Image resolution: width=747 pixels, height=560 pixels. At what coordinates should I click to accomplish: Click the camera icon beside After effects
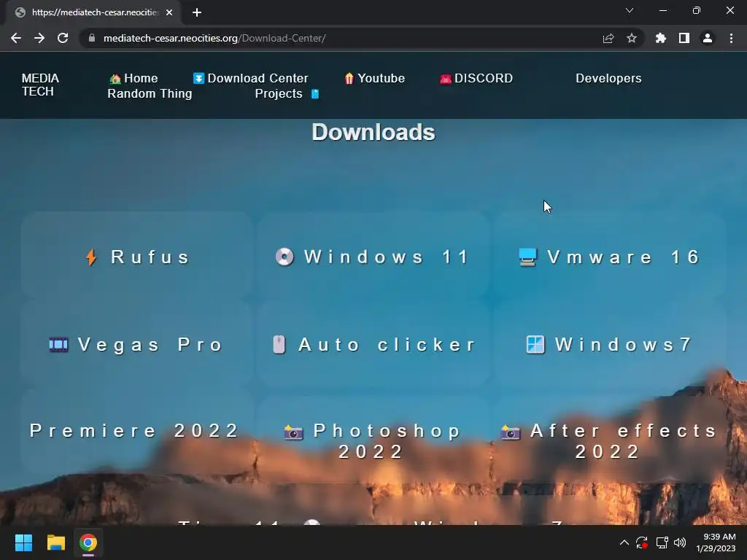tap(510, 432)
